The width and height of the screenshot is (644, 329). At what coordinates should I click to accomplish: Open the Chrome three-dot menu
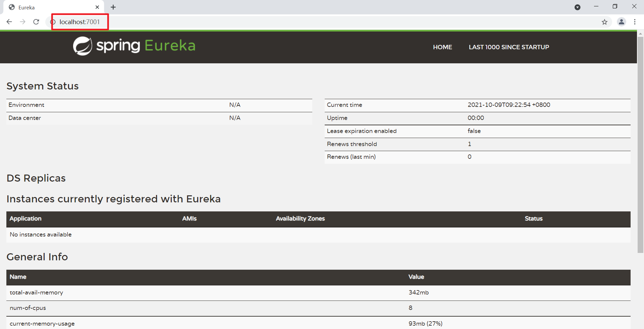pyautogui.click(x=635, y=22)
